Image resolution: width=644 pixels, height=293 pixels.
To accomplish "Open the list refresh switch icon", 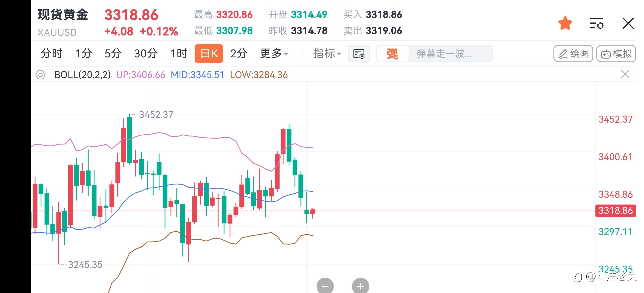I will point(596,23).
